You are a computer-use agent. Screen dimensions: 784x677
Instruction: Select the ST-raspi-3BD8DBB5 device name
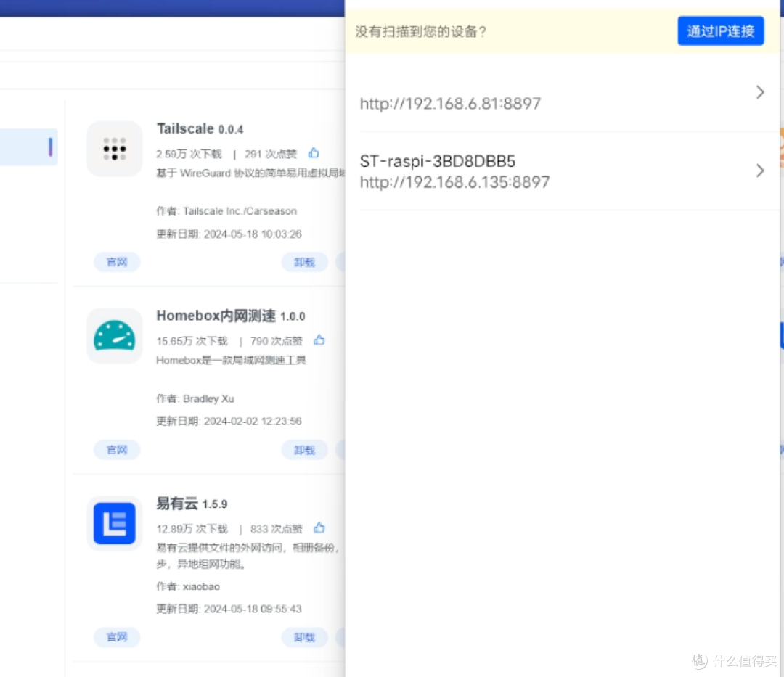click(x=438, y=161)
